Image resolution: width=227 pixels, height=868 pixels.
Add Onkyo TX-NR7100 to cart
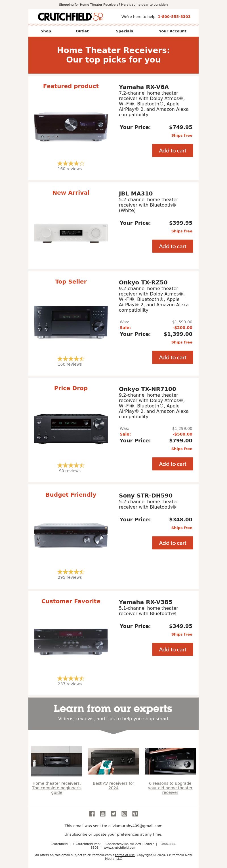[173, 464]
